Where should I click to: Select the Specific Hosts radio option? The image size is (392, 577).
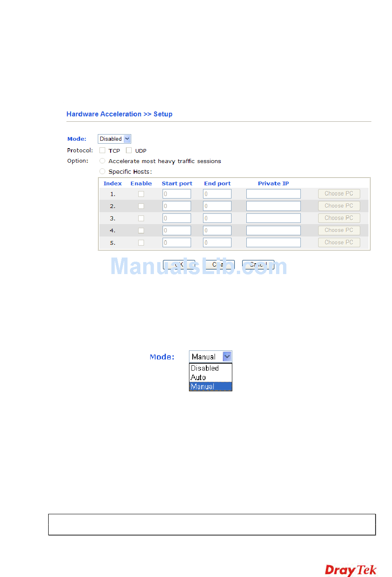click(x=102, y=171)
